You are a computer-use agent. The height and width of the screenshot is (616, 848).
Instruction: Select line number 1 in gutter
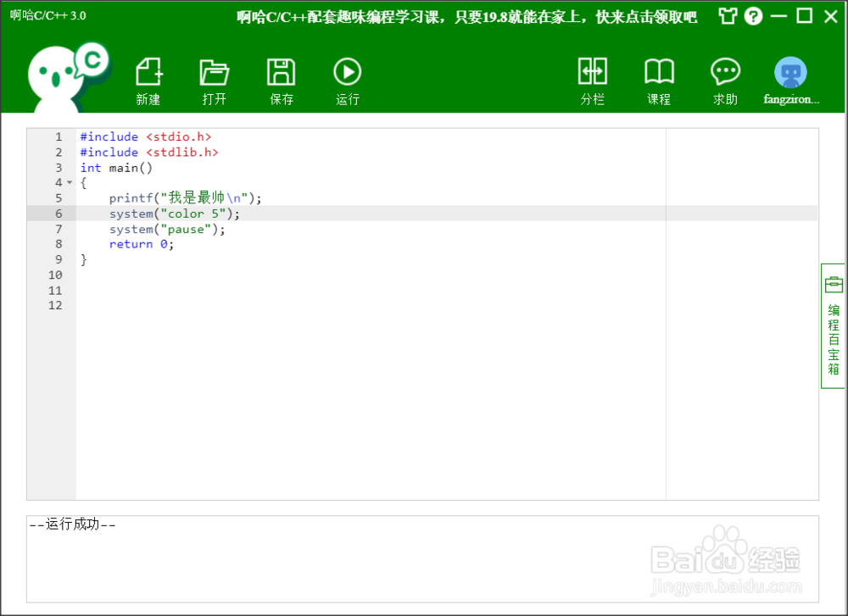(59, 136)
